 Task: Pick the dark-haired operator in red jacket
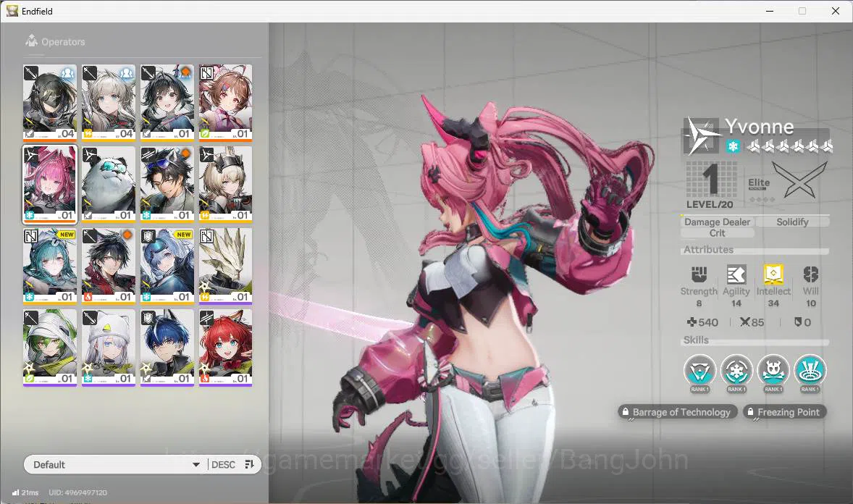pos(109,266)
